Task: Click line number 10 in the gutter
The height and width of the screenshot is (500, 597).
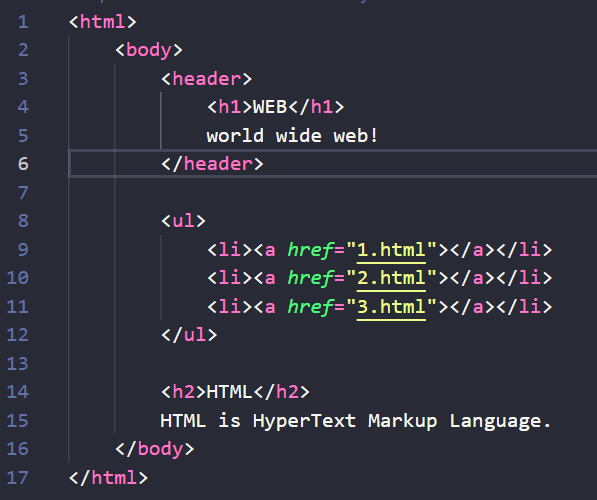Action: (18, 278)
